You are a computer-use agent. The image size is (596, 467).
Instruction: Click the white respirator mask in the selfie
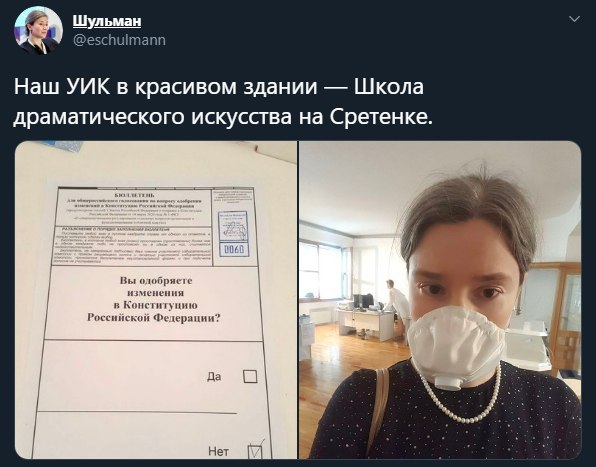point(456,347)
